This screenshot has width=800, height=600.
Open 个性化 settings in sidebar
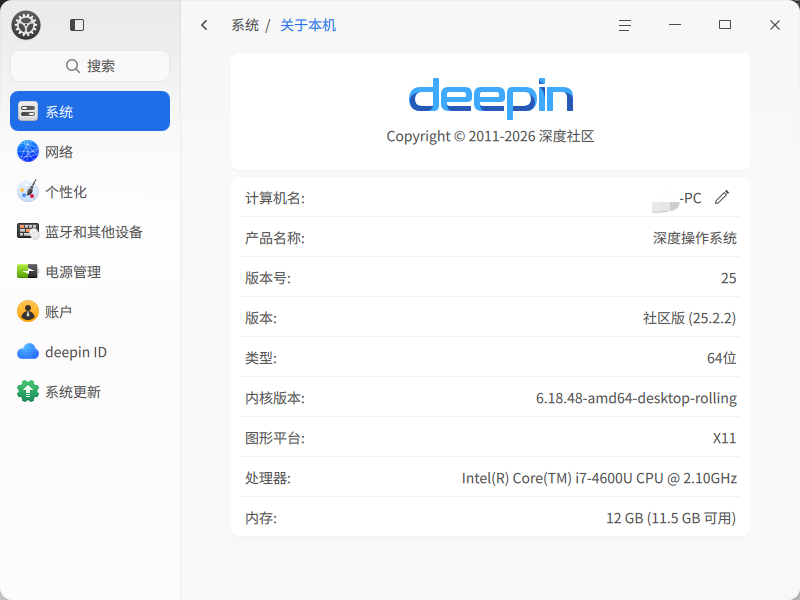[x=90, y=191]
